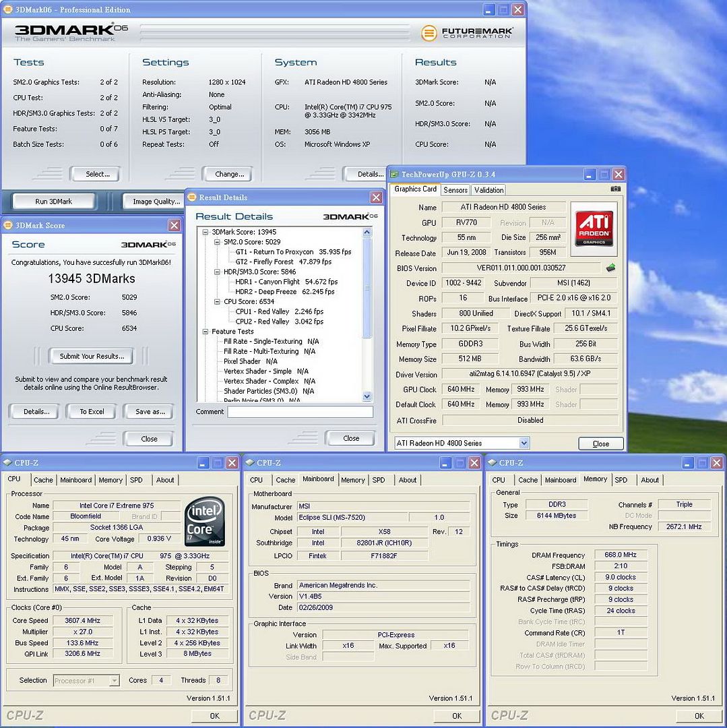
Task: Select Shader Particles (SM3.0) tree row
Action: point(269,392)
